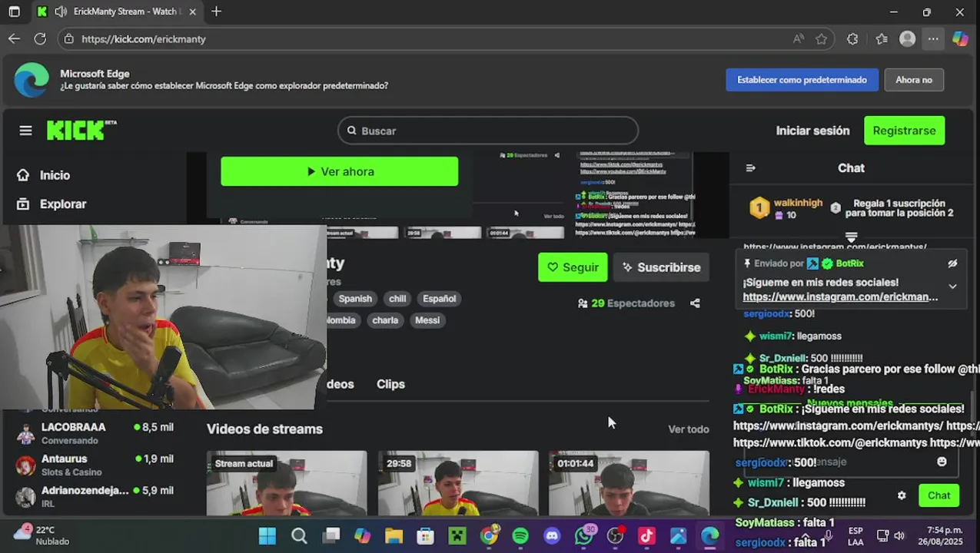Collapse the chat panel icon
This screenshot has height=553, width=980.
pos(751,168)
